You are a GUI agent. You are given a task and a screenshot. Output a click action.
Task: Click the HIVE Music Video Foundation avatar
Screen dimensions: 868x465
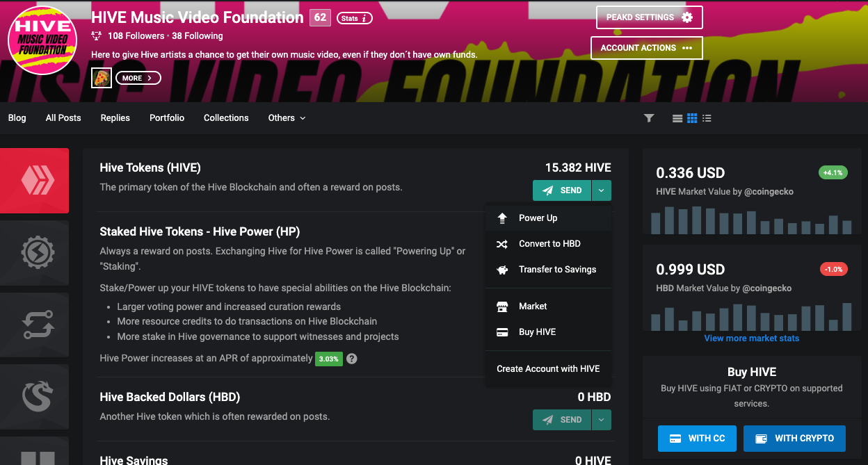pyautogui.click(x=42, y=40)
